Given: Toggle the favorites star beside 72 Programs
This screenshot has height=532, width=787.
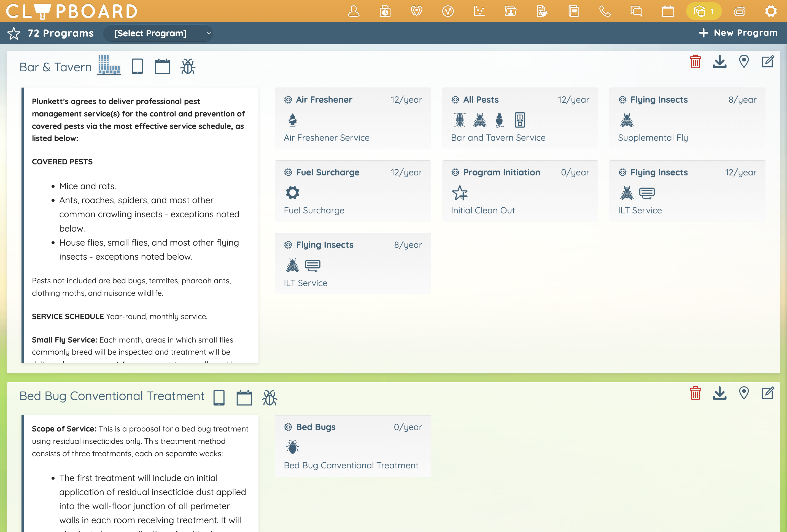Looking at the screenshot, I should click(14, 33).
